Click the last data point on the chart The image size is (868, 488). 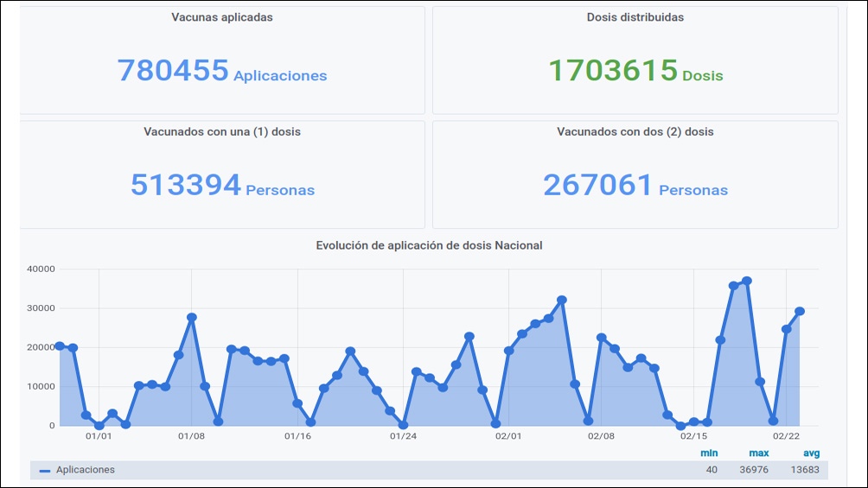(800, 311)
